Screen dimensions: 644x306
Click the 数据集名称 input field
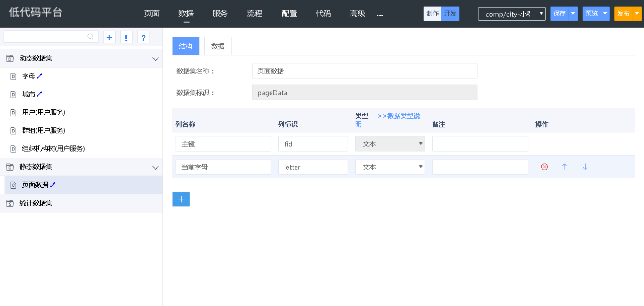tap(364, 71)
